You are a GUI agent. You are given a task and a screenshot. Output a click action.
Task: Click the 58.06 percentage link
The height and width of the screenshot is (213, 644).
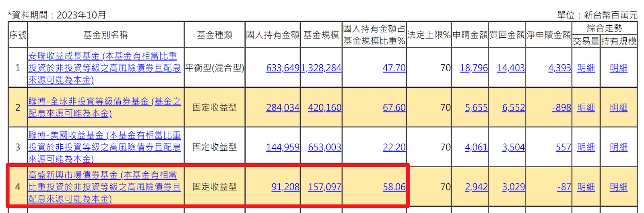(x=394, y=187)
